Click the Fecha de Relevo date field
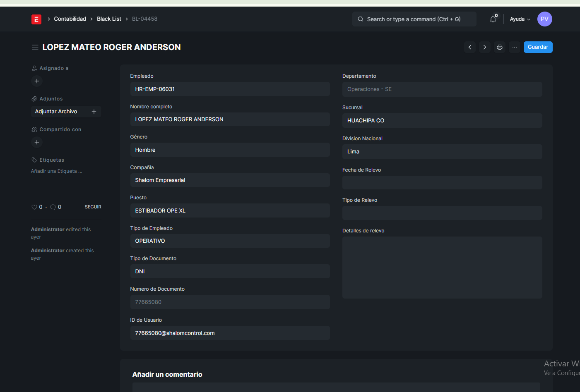Viewport: 580px width, 392px height. pyautogui.click(x=442, y=183)
